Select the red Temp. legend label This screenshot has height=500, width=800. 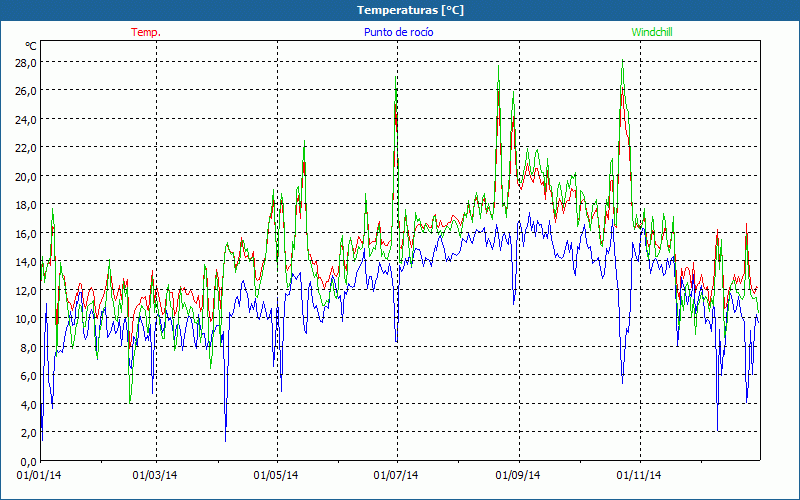pyautogui.click(x=146, y=32)
